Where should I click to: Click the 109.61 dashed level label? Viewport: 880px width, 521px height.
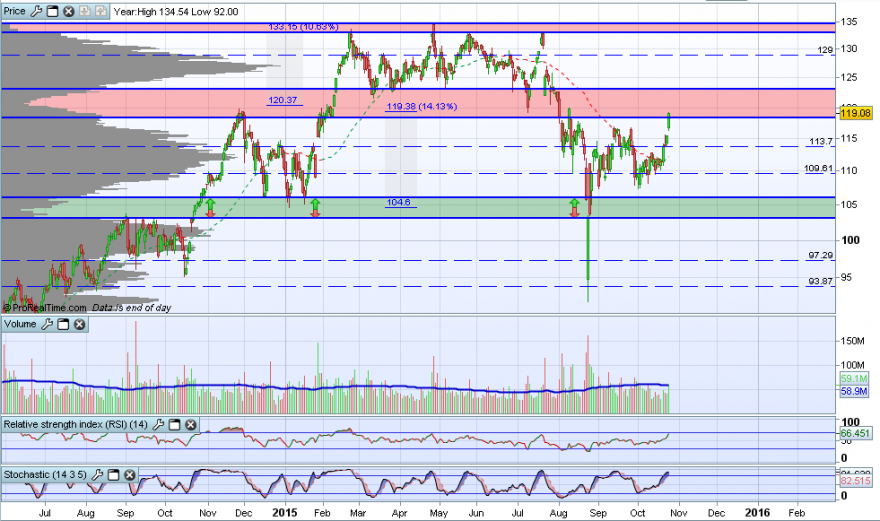pos(819,168)
